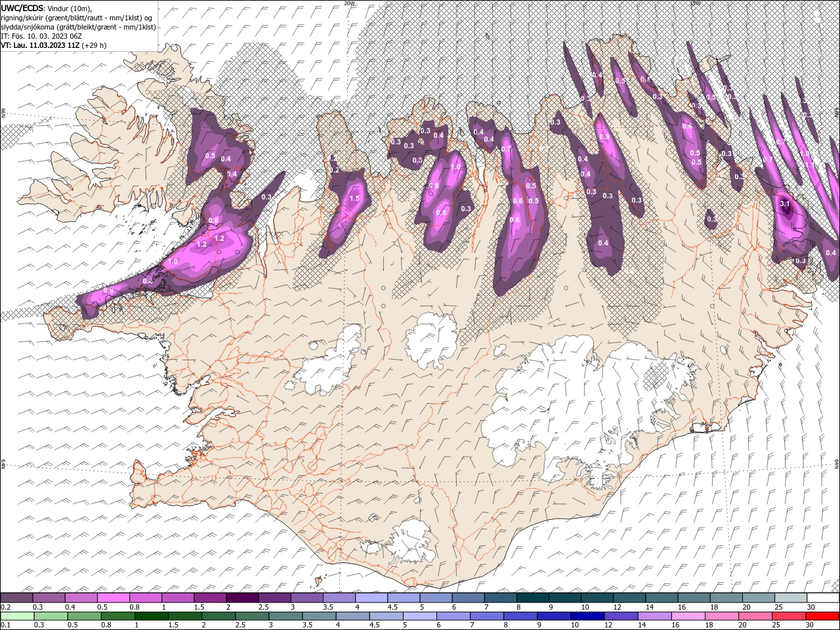Click the palest green 0.1 swatch in lower legend row
Screen dimensions: 840x630
17,616
